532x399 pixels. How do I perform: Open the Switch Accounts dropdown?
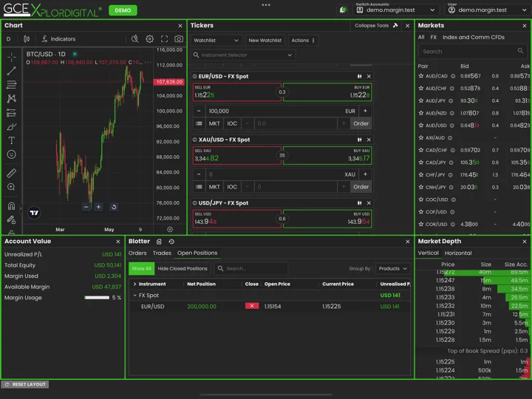coord(396,10)
